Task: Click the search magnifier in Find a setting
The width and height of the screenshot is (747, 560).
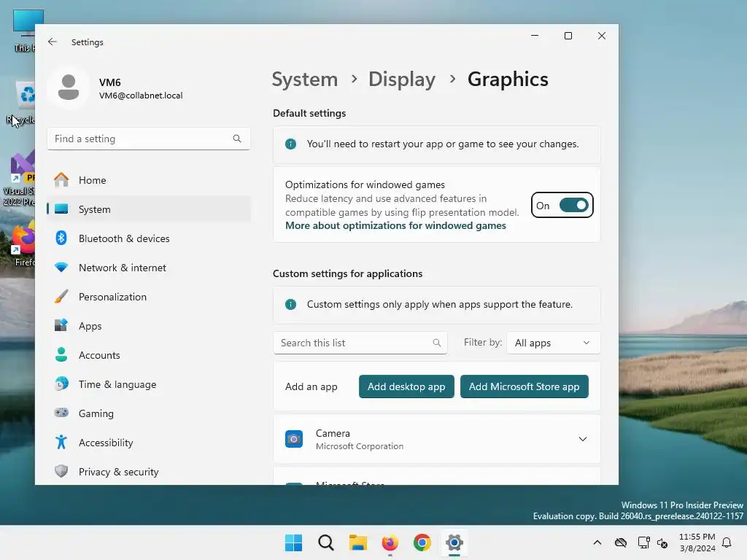Action: point(237,139)
